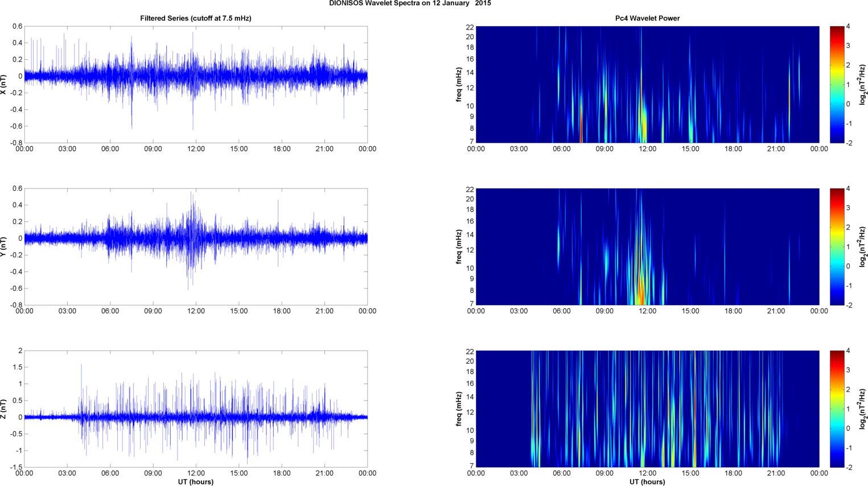Click the 1.5 tick on the Z axis

(x=18, y=368)
